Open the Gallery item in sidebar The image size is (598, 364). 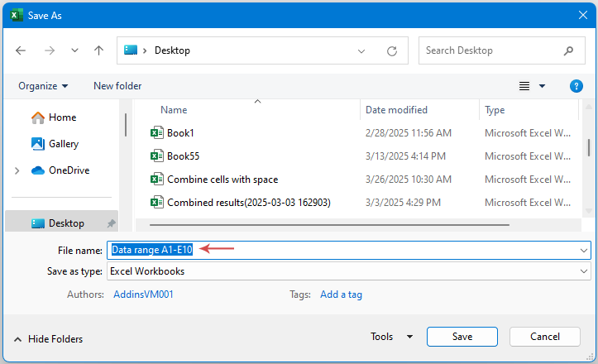pos(63,144)
